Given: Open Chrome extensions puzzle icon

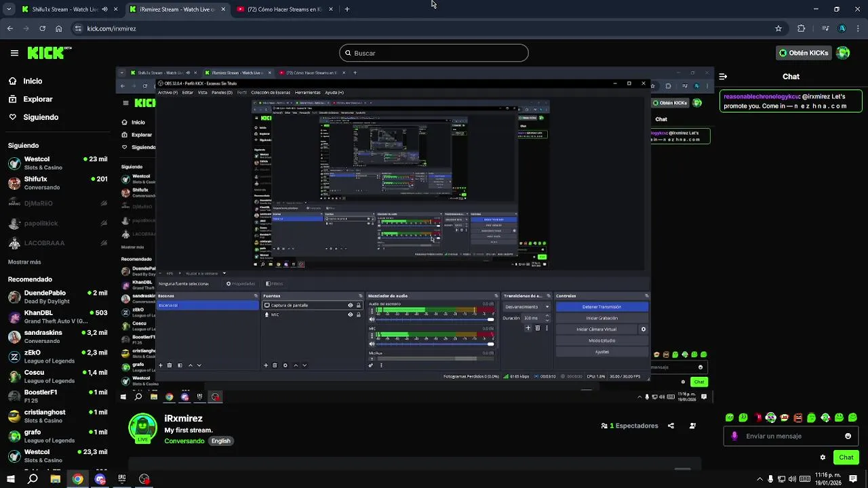Looking at the screenshot, I should 802,28.
